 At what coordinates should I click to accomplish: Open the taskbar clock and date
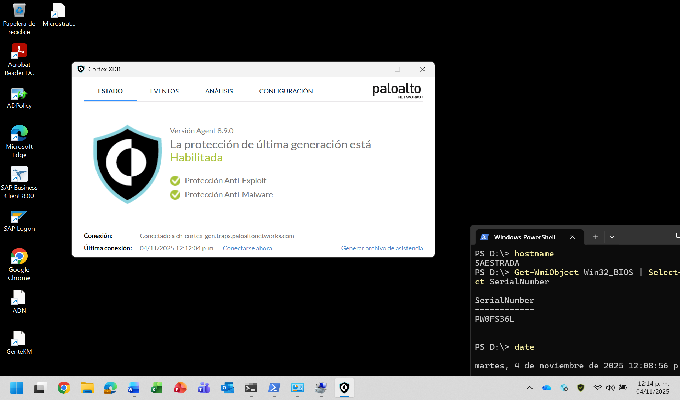tap(653, 388)
